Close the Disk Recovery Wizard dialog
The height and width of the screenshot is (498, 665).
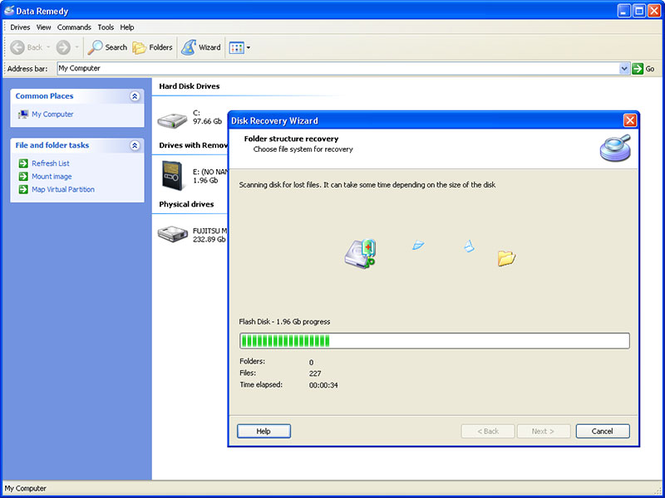click(630, 120)
